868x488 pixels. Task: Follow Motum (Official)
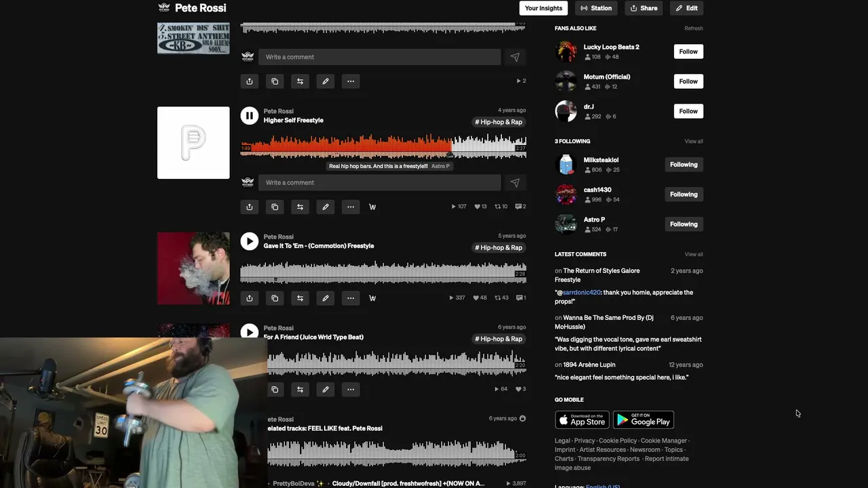[x=688, y=81]
